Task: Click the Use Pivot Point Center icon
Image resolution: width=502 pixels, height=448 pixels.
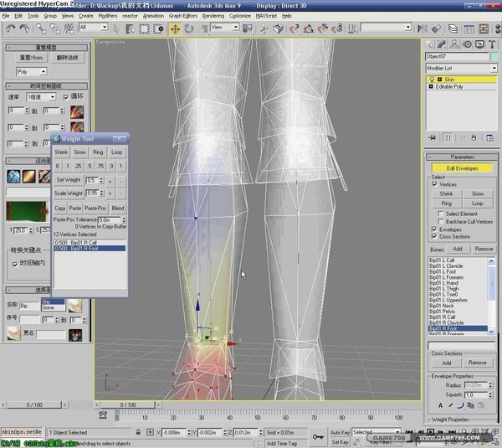Action: (x=248, y=28)
